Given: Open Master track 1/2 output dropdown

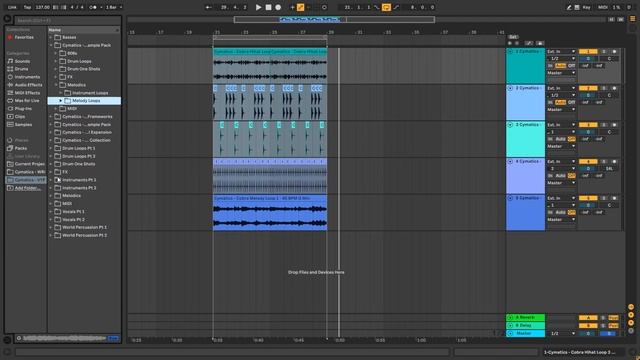Looking at the screenshot, I should (x=561, y=333).
